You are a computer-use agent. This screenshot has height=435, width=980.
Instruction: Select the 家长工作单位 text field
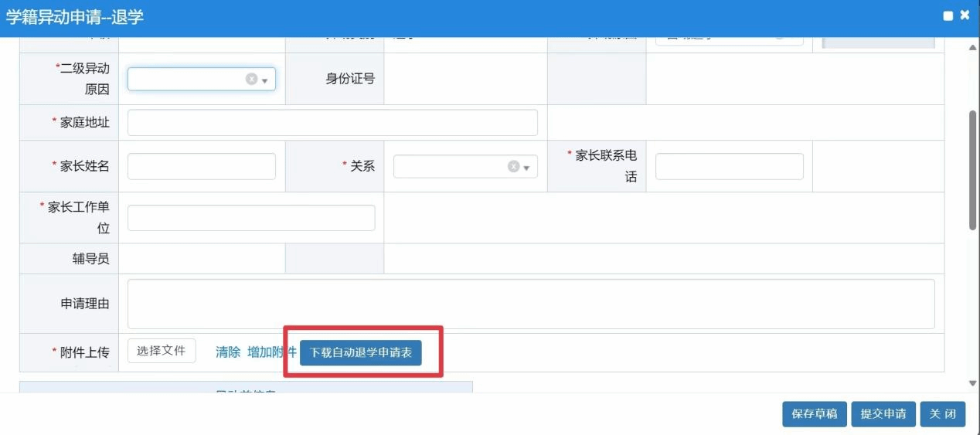pos(251,218)
